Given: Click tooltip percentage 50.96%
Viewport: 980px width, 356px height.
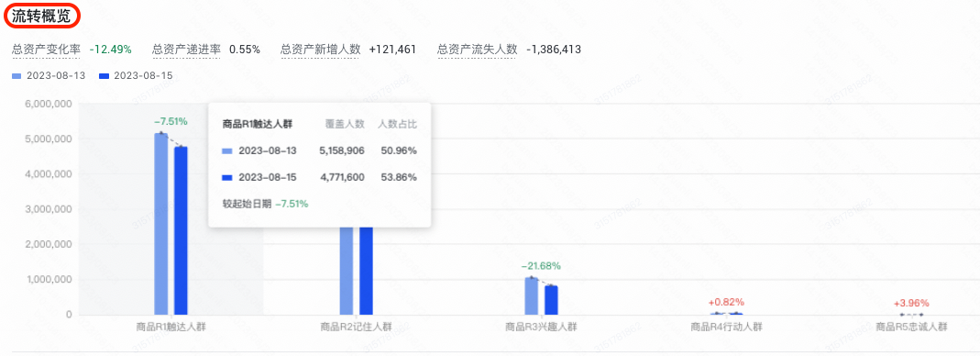Looking at the screenshot, I should pyautogui.click(x=399, y=150).
